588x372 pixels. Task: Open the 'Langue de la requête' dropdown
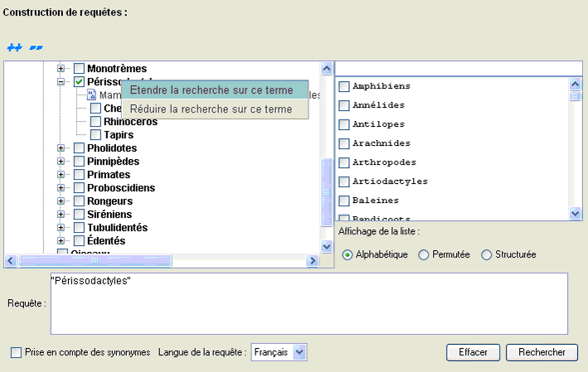click(299, 353)
